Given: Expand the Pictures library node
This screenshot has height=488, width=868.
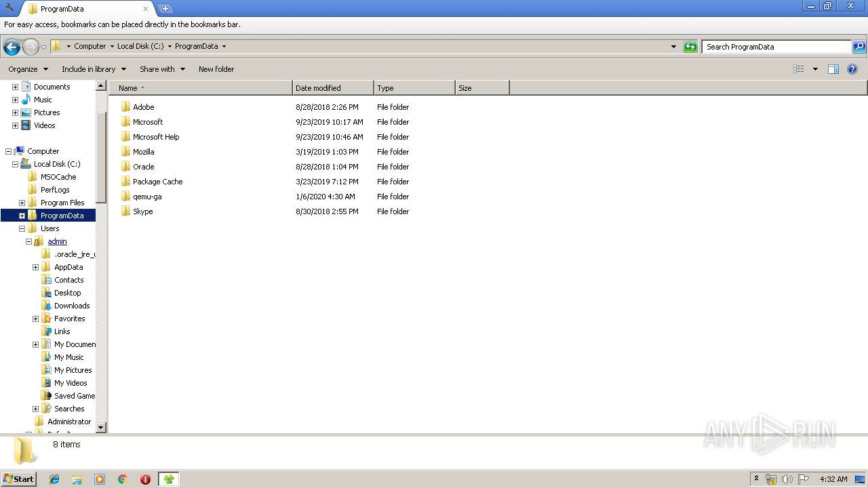Looking at the screenshot, I should tap(15, 113).
